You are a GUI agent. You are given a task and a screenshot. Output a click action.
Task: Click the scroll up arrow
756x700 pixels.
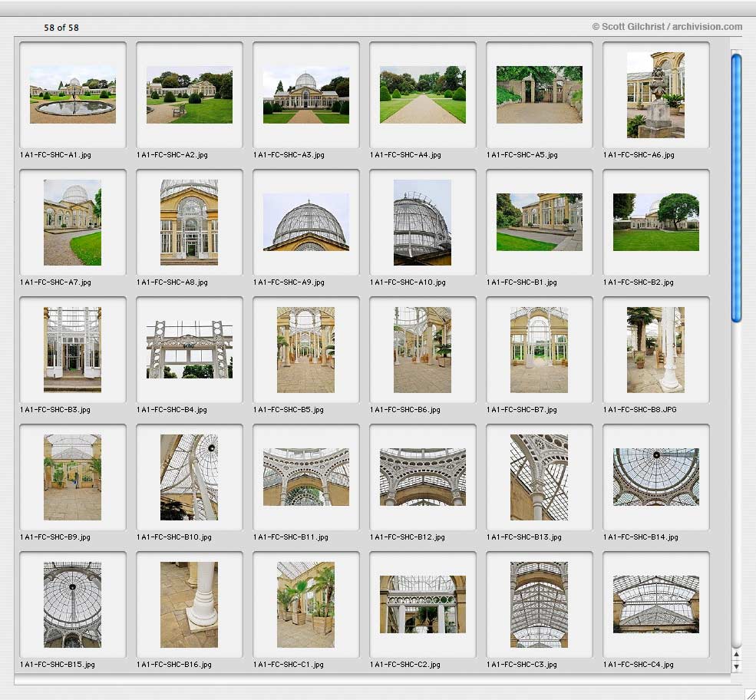tap(736, 654)
